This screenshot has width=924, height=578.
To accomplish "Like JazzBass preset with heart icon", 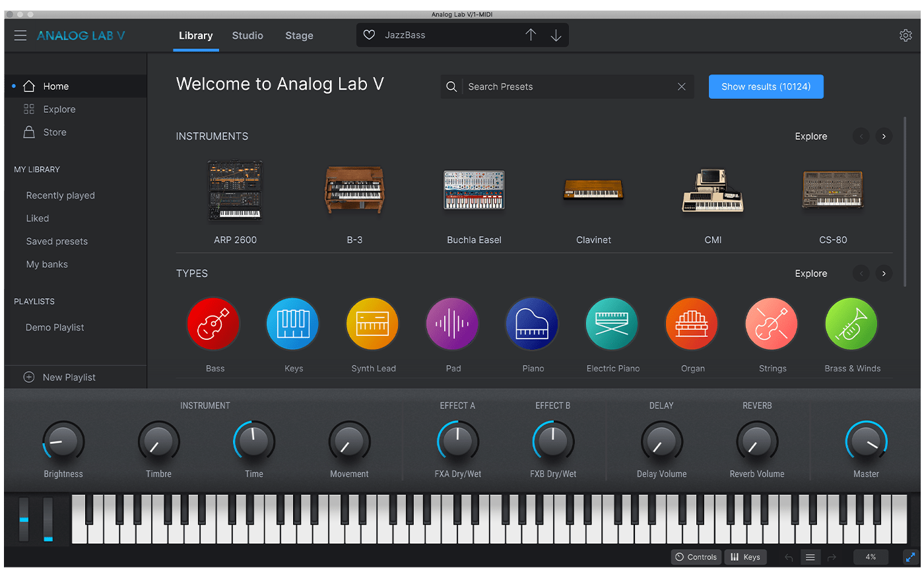I will pos(370,35).
